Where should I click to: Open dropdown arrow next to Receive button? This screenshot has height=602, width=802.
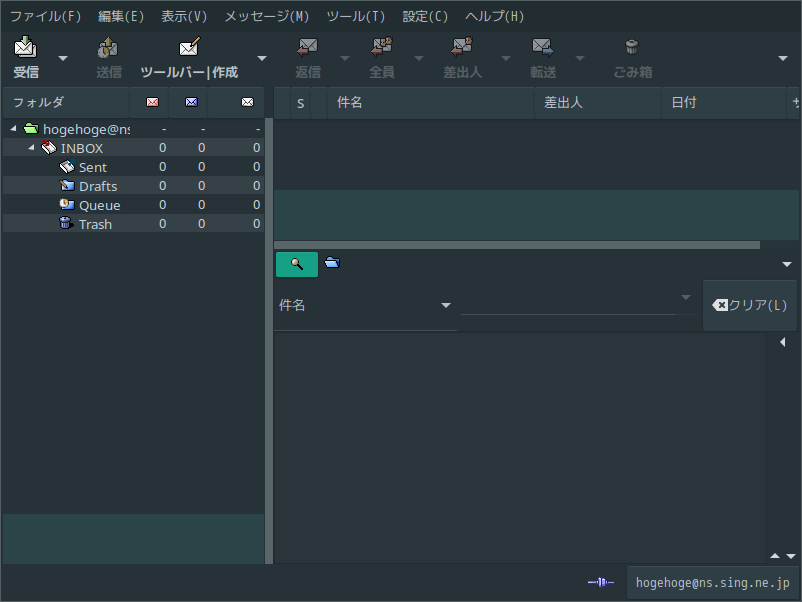pyautogui.click(x=63, y=58)
